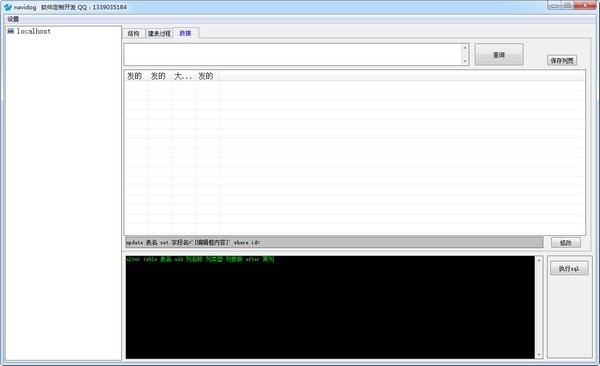This screenshot has width=600, height=366.
Task: Open the 设置 menu
Action: 13,19
